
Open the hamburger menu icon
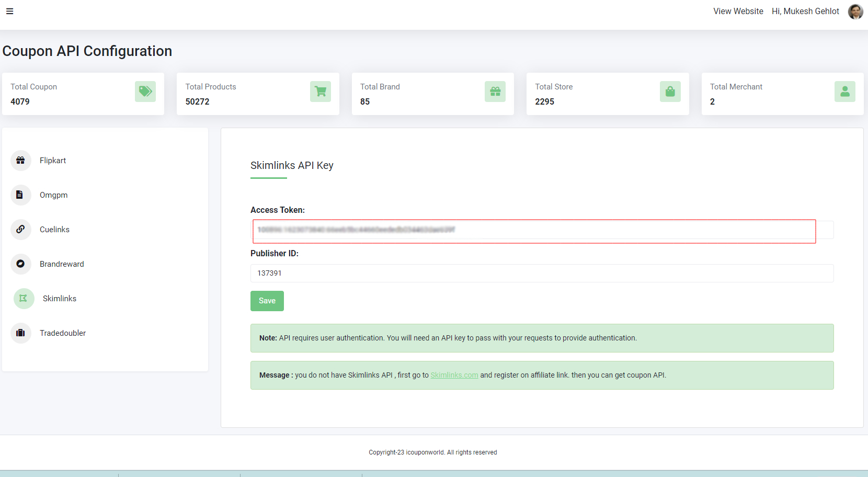click(x=10, y=11)
